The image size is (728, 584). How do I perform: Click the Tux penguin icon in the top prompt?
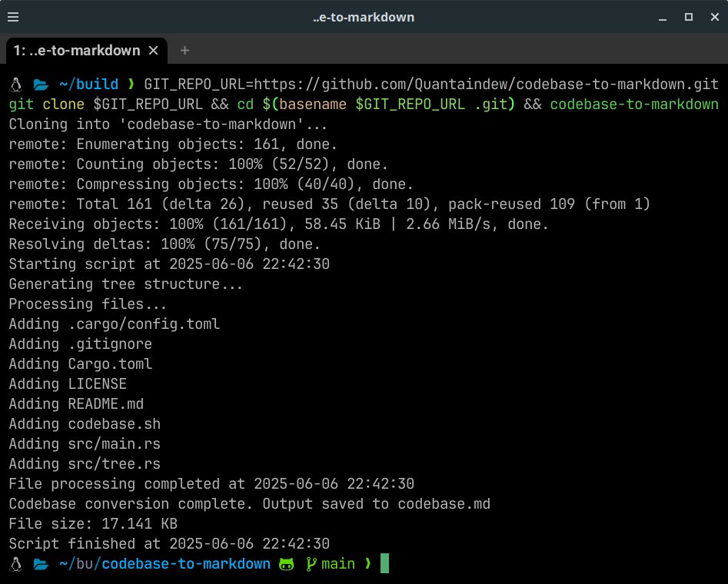pyautogui.click(x=16, y=85)
